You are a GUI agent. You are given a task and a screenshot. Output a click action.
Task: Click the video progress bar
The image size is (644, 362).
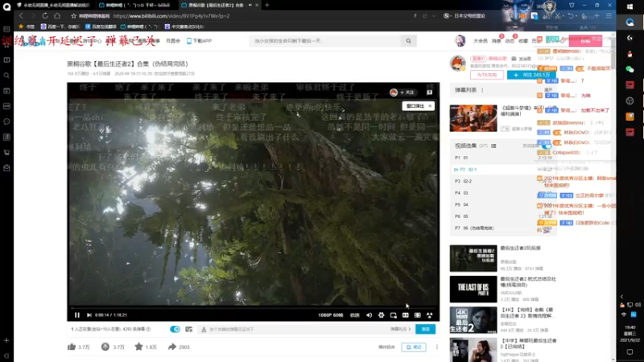pyautogui.click(x=253, y=308)
